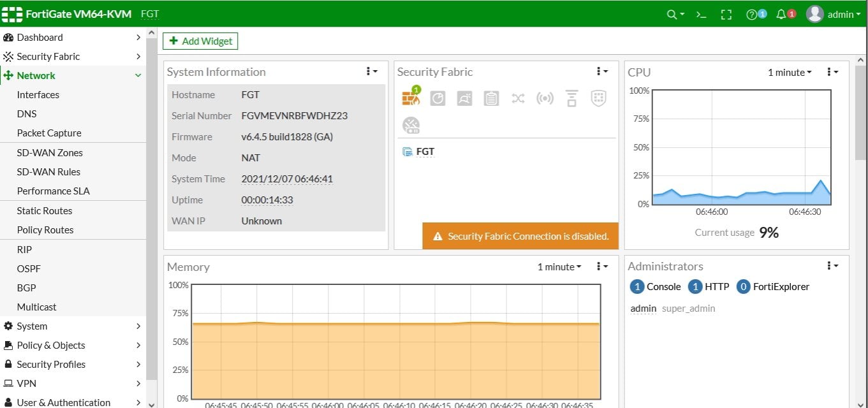Viewport: 868px width, 408px height.
Task: Open the CPU widget time range dropdown
Action: pos(790,73)
